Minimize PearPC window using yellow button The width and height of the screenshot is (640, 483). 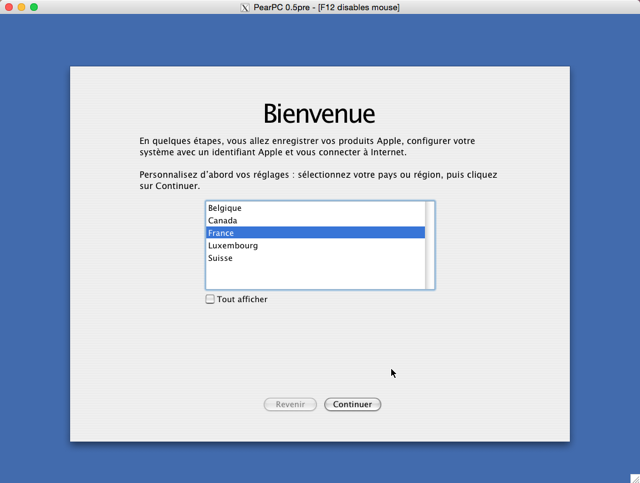21,7
